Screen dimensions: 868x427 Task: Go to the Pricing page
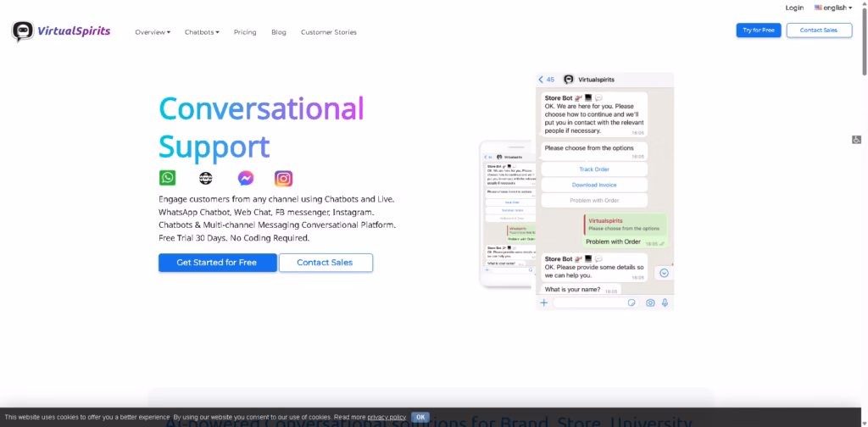click(245, 32)
